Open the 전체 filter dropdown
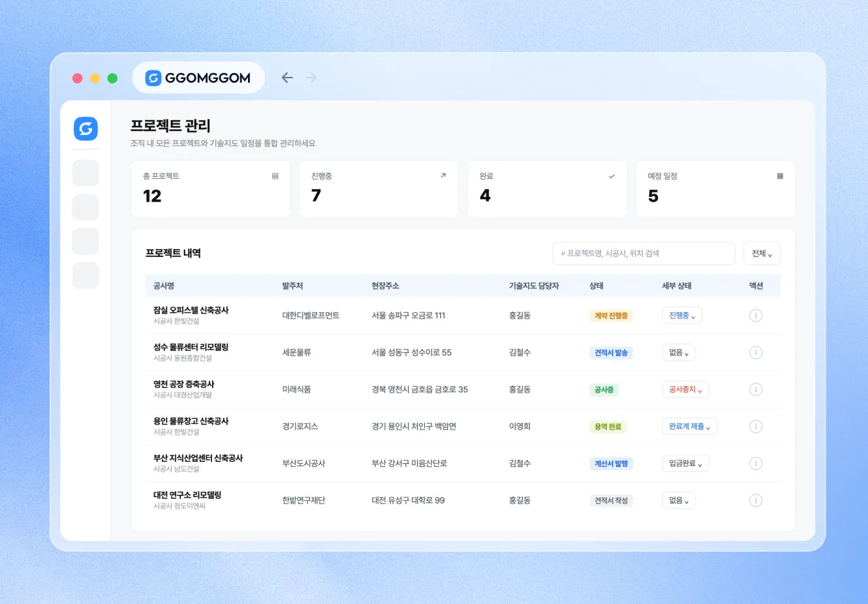Screen dimensions: 868x604 762,254
